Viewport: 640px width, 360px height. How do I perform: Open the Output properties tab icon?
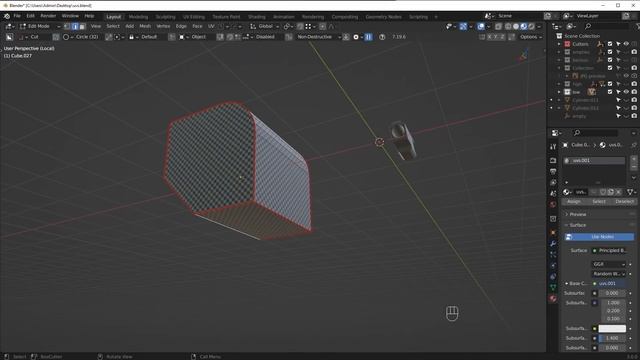point(553,171)
